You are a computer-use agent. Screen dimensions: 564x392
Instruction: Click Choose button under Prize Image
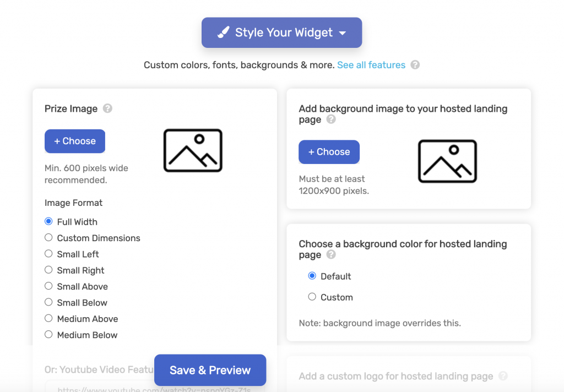tap(75, 141)
